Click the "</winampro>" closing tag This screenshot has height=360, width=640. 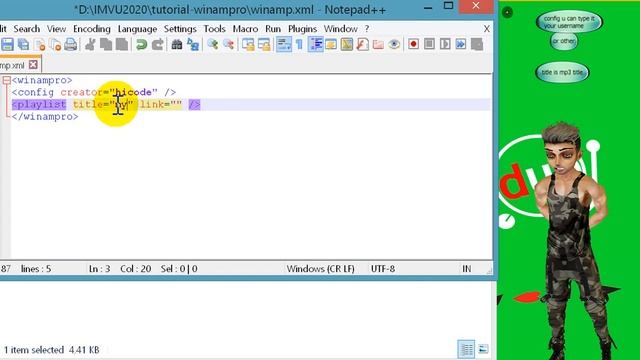(45, 117)
